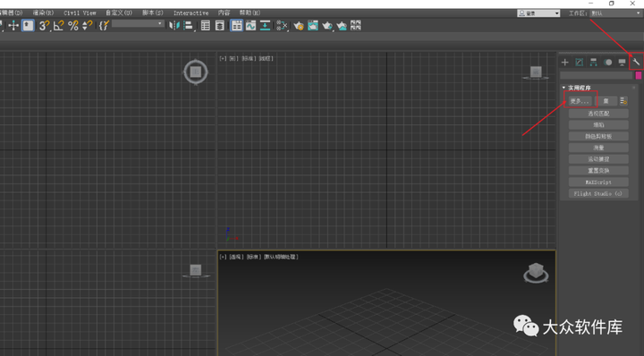Click the ViewCube in bottom-left viewport
The width and height of the screenshot is (644, 356).
[x=196, y=271]
